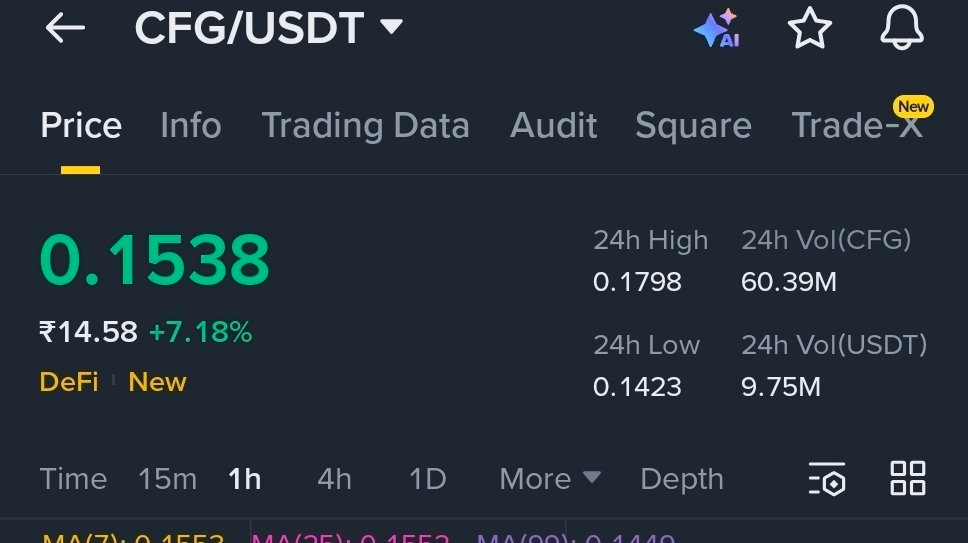Open price alerts bell icon
This screenshot has height=543, width=968.
(901, 27)
